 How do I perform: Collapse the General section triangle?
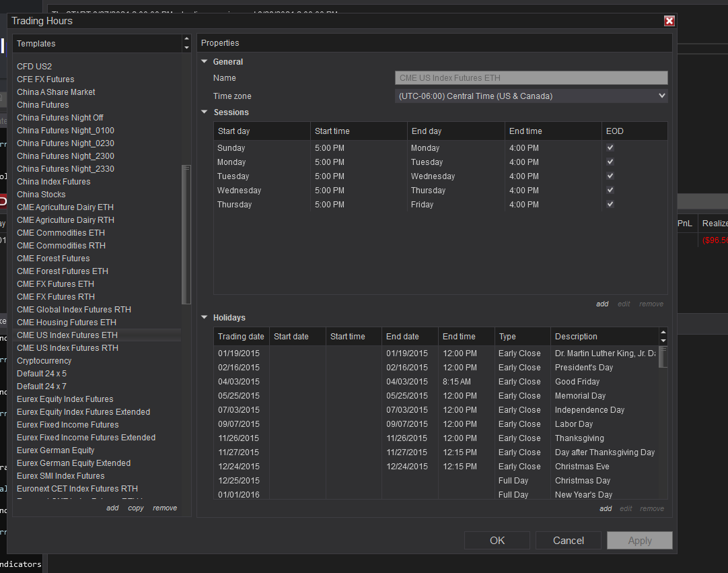(205, 62)
